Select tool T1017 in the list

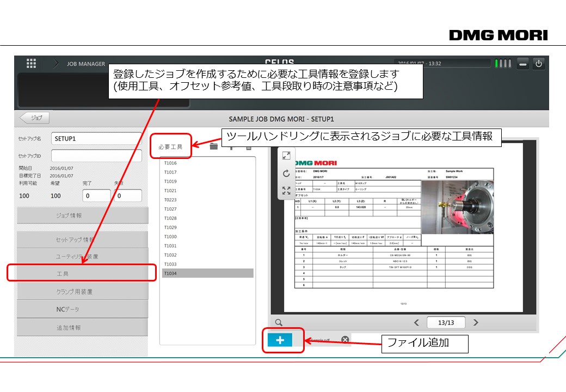click(207, 172)
